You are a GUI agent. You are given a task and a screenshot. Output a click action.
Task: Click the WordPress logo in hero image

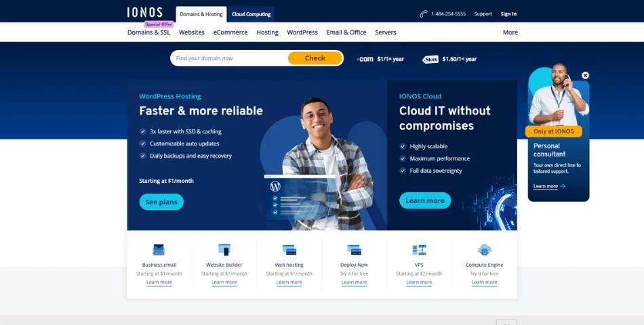(x=275, y=186)
